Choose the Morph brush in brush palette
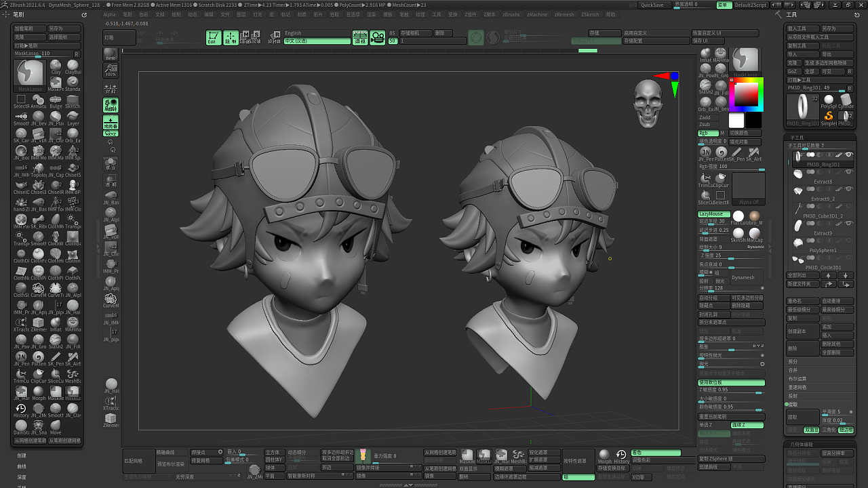The width and height of the screenshot is (868, 488). (x=39, y=392)
